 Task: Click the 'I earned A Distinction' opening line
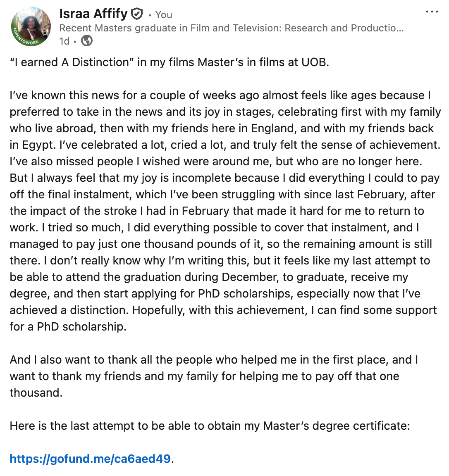point(69,62)
